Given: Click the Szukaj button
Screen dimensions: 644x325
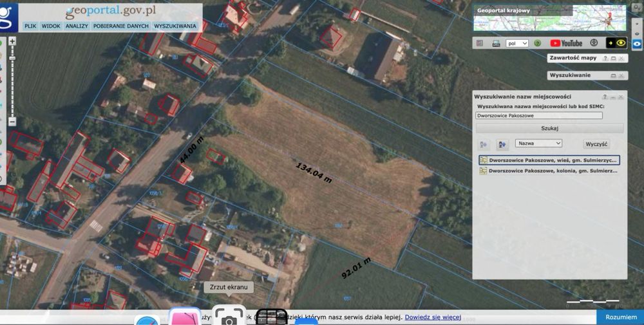Looking at the screenshot, I should (x=549, y=128).
